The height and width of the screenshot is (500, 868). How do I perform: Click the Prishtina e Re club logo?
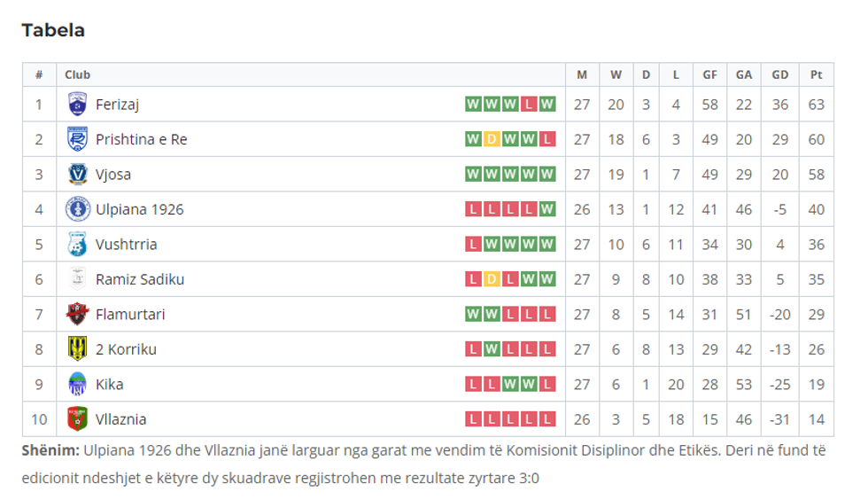coord(77,139)
